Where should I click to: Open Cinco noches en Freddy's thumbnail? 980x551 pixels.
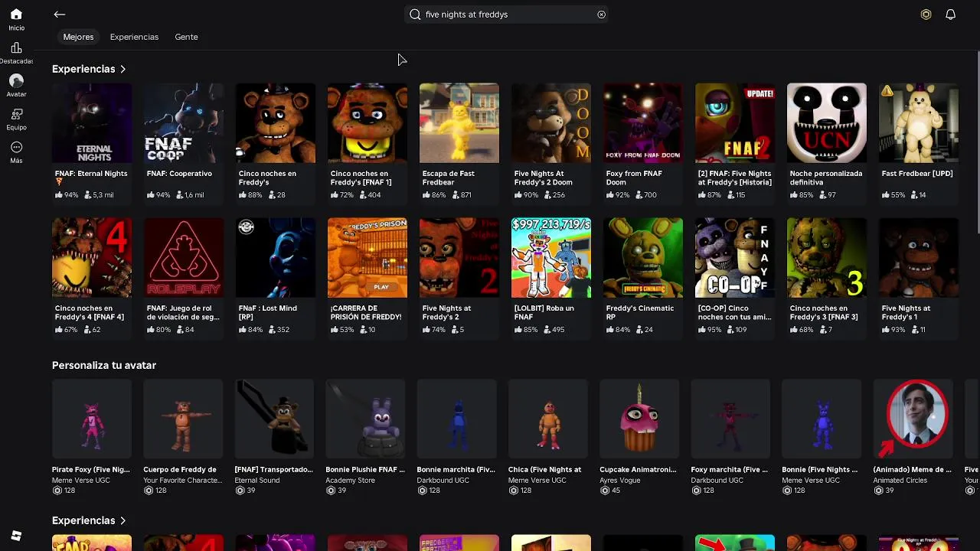[x=276, y=122]
